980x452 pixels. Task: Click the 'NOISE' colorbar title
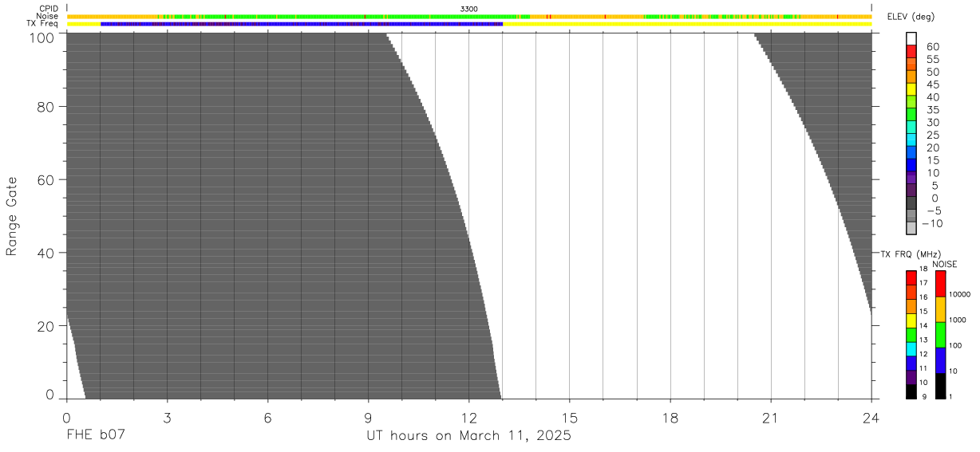pyautogui.click(x=945, y=264)
